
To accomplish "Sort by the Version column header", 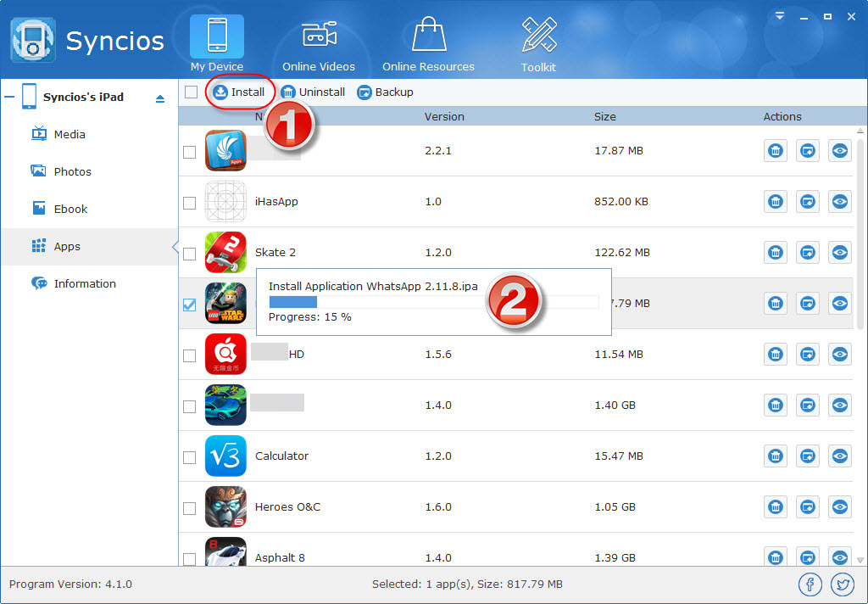I will click(444, 116).
